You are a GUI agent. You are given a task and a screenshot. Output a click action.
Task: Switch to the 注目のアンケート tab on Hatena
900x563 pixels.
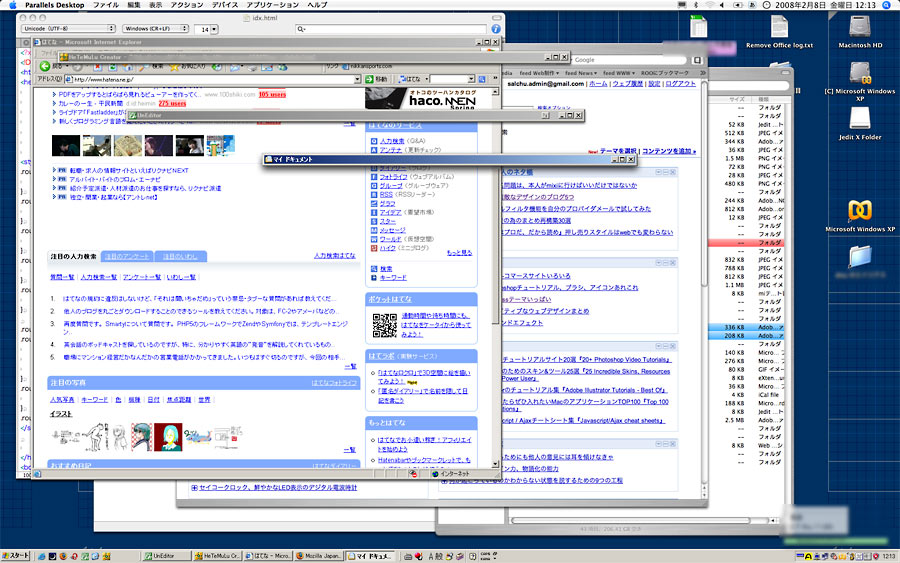tap(127, 257)
